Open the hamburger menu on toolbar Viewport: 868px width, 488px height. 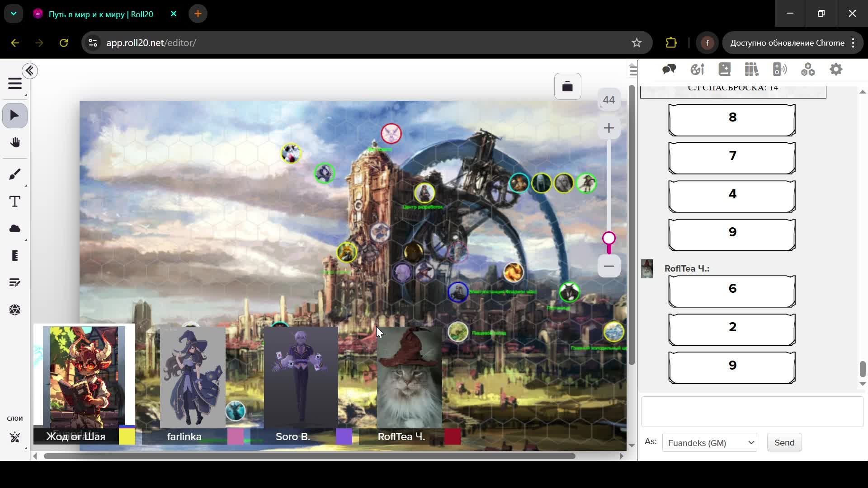(x=14, y=84)
